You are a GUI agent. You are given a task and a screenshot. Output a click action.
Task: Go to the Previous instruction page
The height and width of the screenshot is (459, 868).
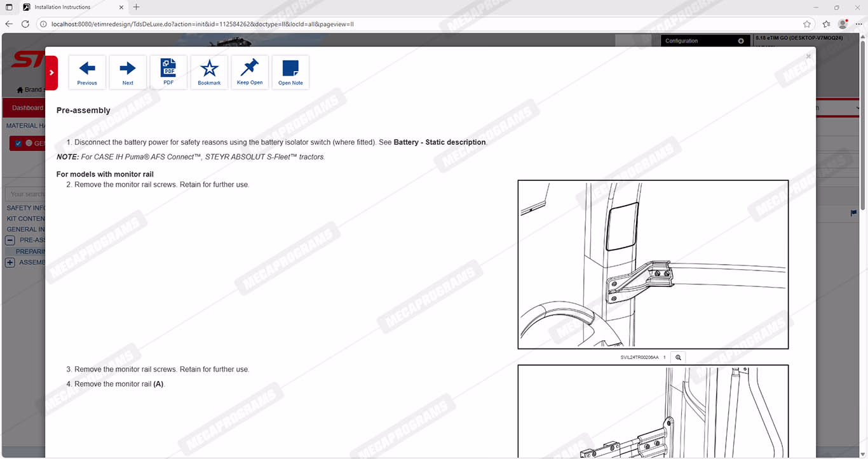(87, 72)
